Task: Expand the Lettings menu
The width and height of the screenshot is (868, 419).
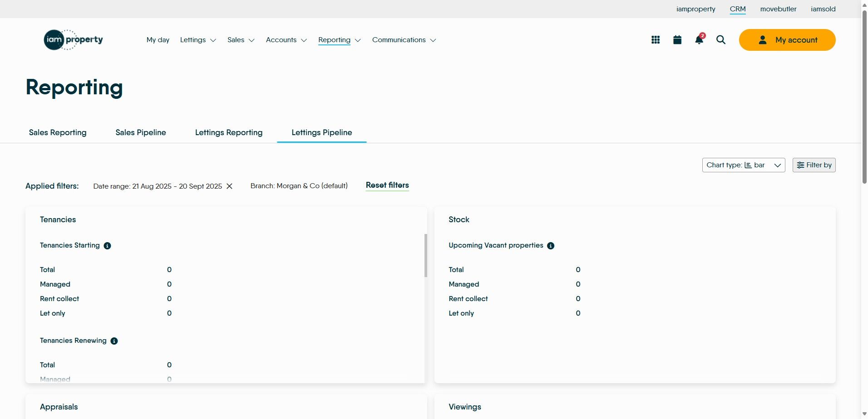Action: tap(198, 40)
